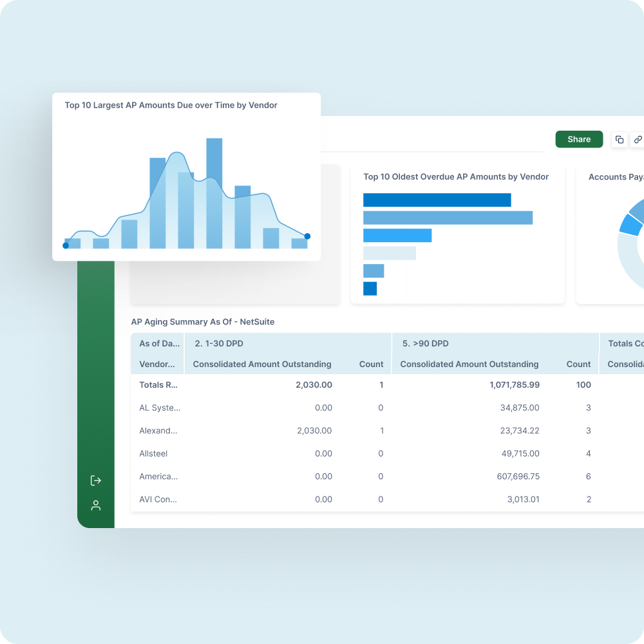Click the green Share button
644x644 pixels.
coord(578,139)
